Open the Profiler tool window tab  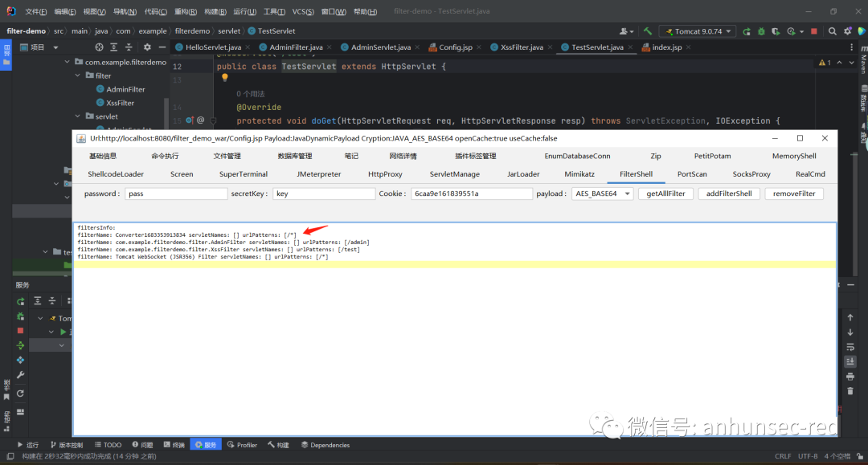point(242,445)
